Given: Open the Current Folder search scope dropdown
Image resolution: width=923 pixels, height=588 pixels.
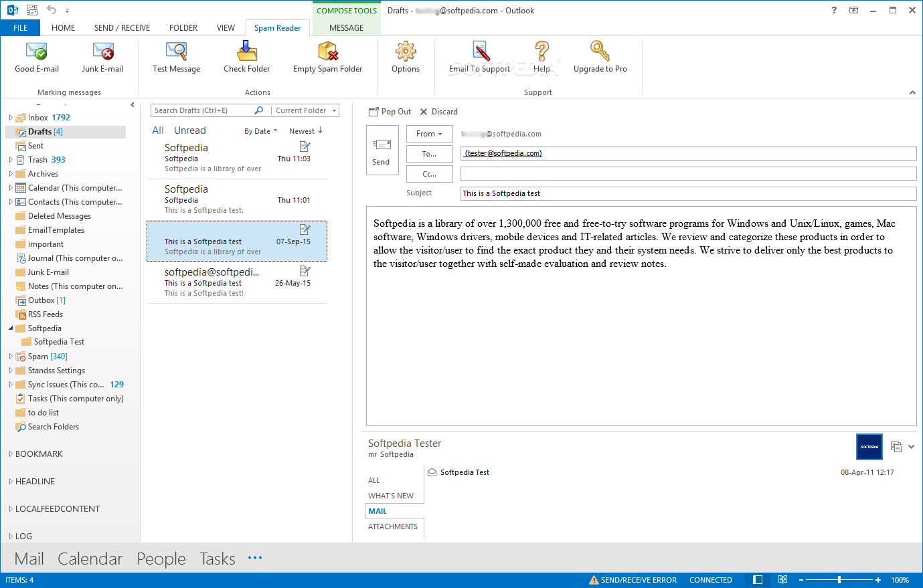Looking at the screenshot, I should [305, 110].
